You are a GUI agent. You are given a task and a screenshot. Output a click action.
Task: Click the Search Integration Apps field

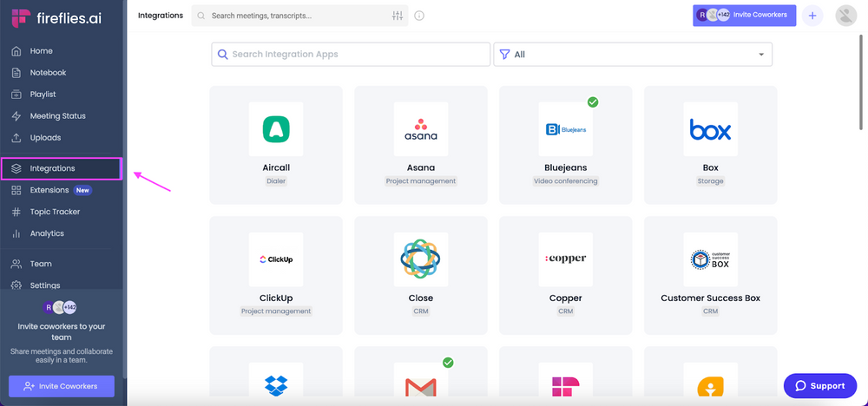point(351,55)
